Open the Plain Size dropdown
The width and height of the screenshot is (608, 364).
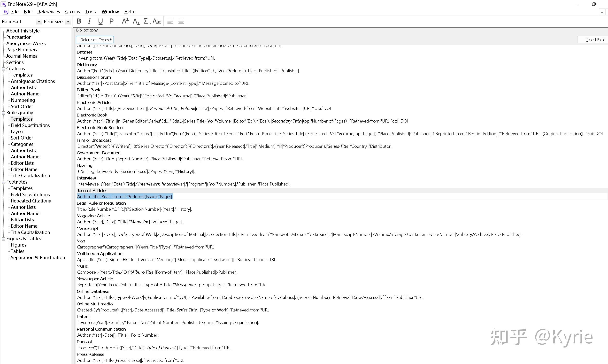[68, 22]
